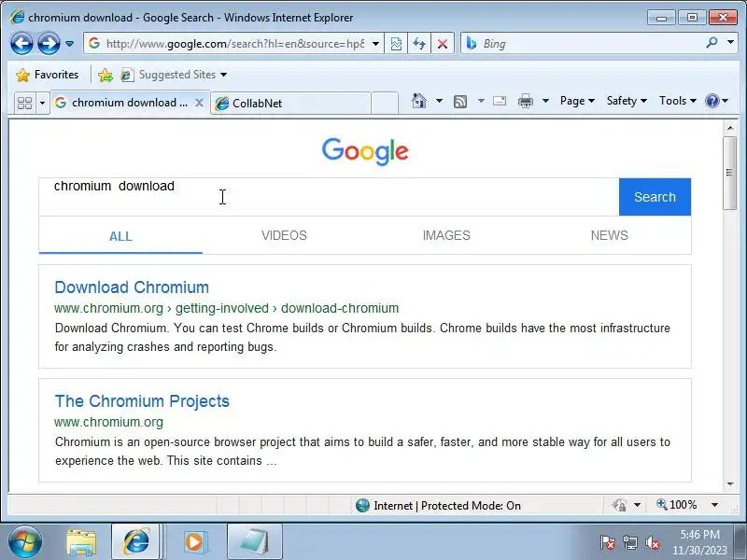The width and height of the screenshot is (747, 560).
Task: Expand the tab list dropdown arrow
Action: [x=42, y=103]
